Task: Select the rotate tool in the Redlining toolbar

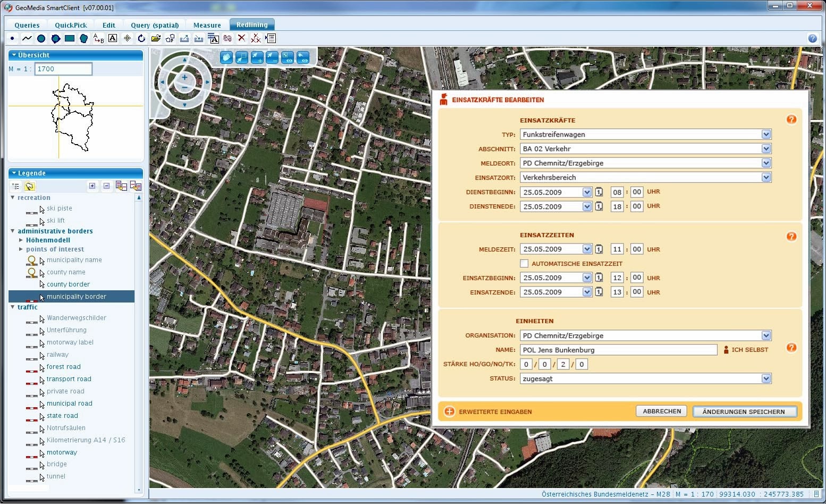Action: [x=141, y=38]
